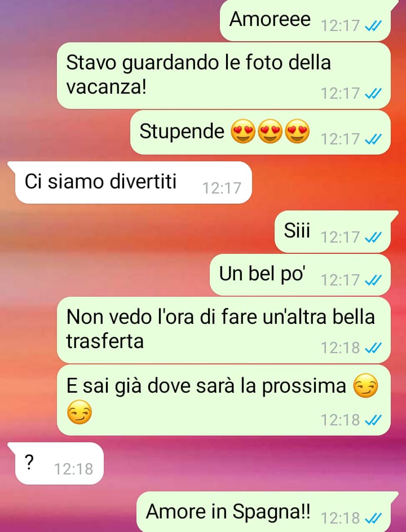Select the "Stavo guardando le foto della vacanza!" bubble

[x=224, y=76]
